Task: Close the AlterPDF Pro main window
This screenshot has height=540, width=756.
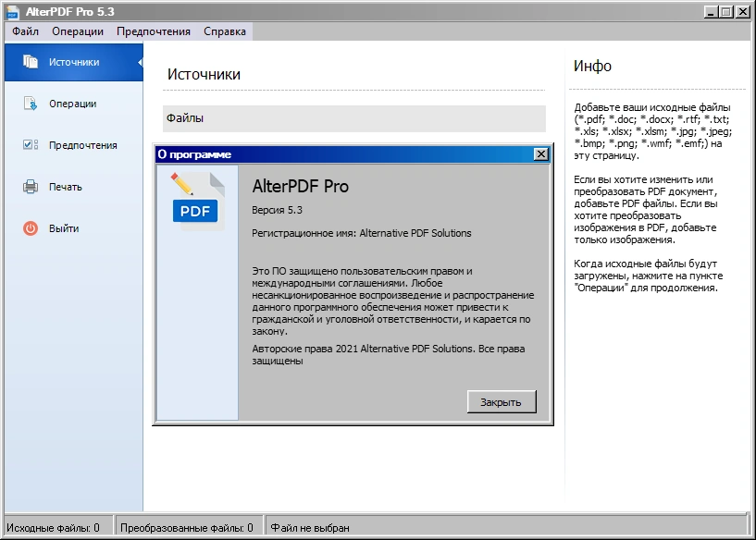Action: pyautogui.click(x=742, y=12)
